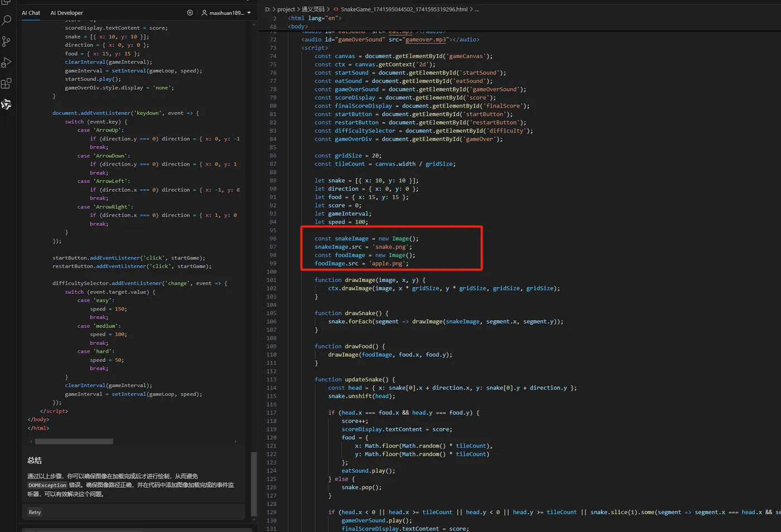
Task: Click the Retry button in the chat
Action: click(x=35, y=512)
